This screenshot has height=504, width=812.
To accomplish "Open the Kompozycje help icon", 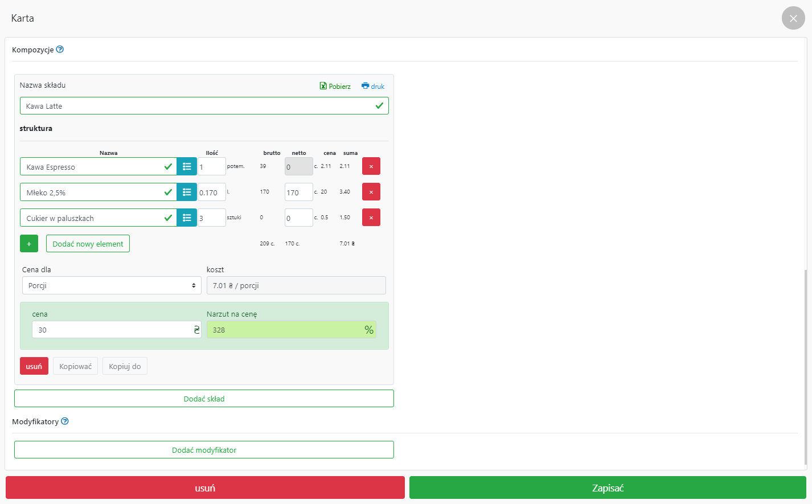I will click(x=60, y=50).
